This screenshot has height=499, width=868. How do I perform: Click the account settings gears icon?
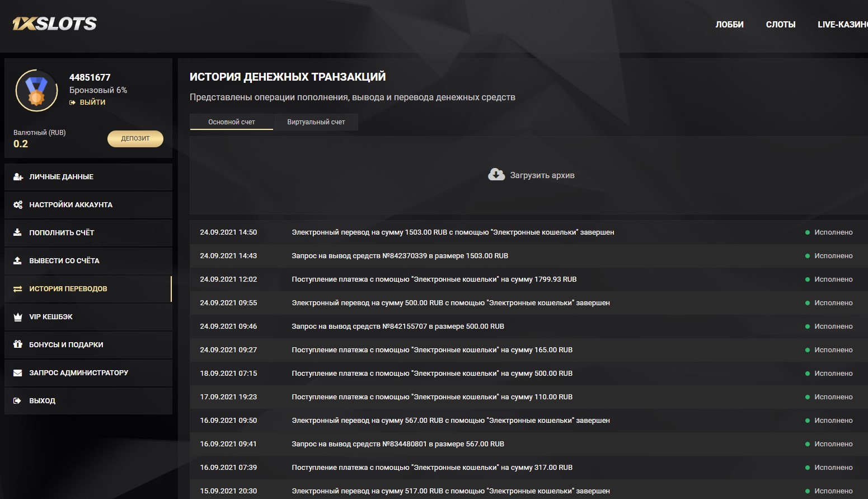point(18,204)
